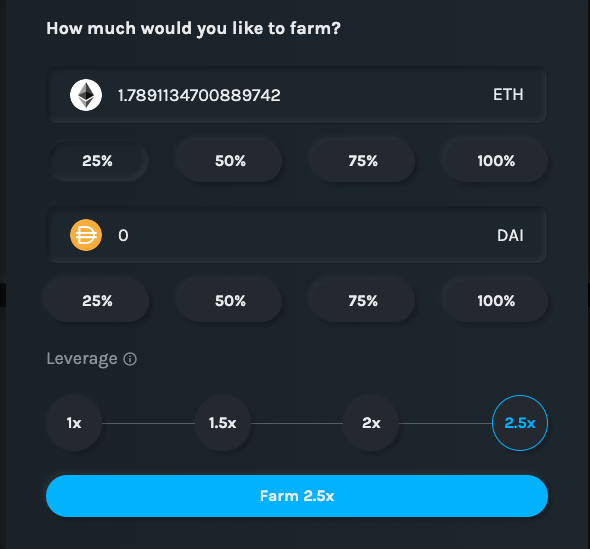
Task: Use 100% of DAI balance
Action: pyautogui.click(x=496, y=301)
